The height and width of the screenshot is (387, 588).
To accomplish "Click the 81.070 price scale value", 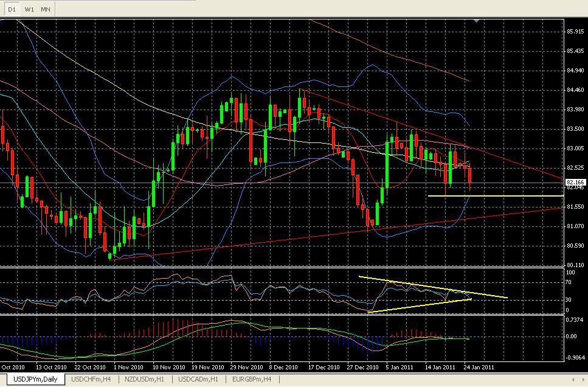I will (575, 226).
